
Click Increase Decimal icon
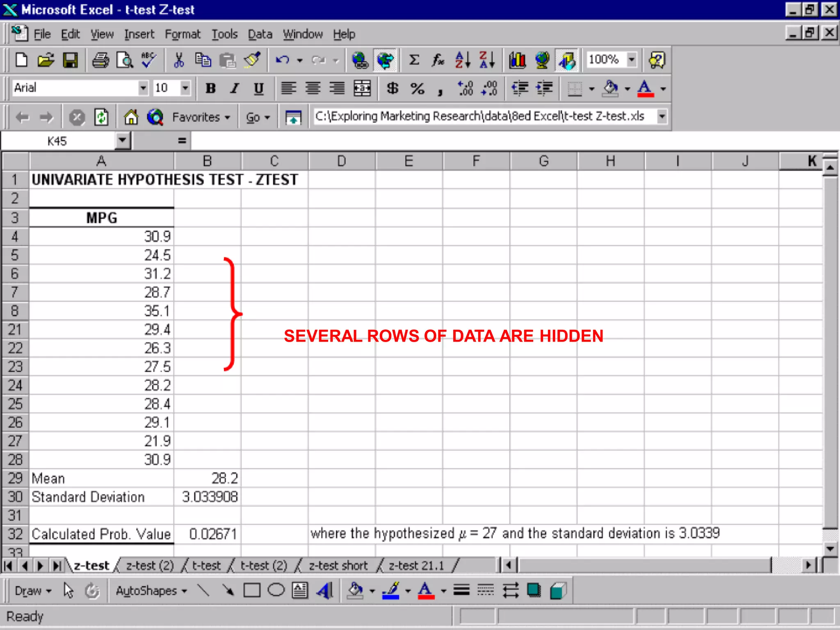[465, 88]
